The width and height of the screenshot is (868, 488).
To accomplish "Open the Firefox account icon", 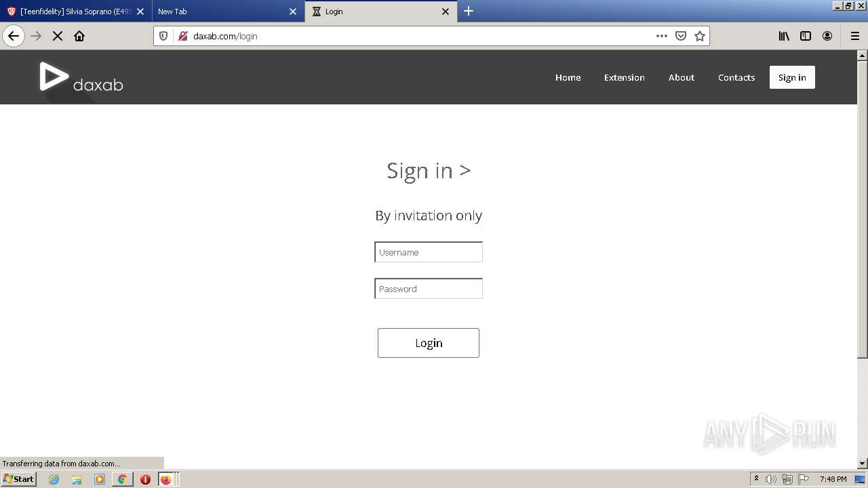I will point(827,36).
